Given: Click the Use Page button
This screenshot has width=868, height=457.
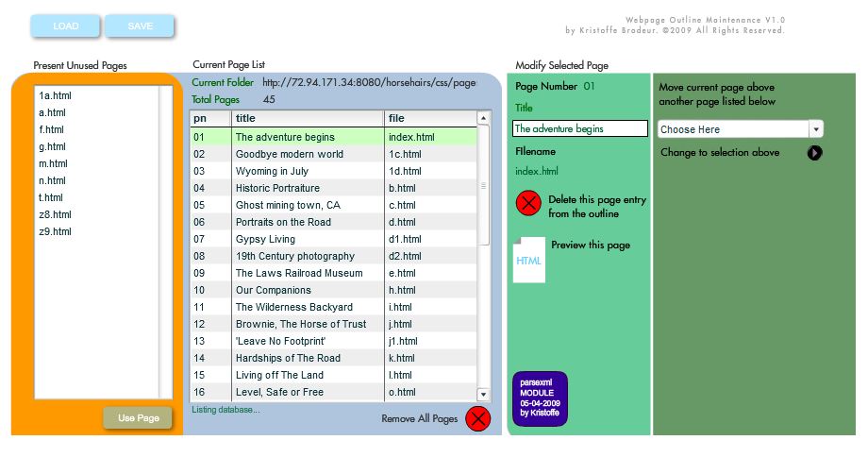Looking at the screenshot, I should pos(138,417).
